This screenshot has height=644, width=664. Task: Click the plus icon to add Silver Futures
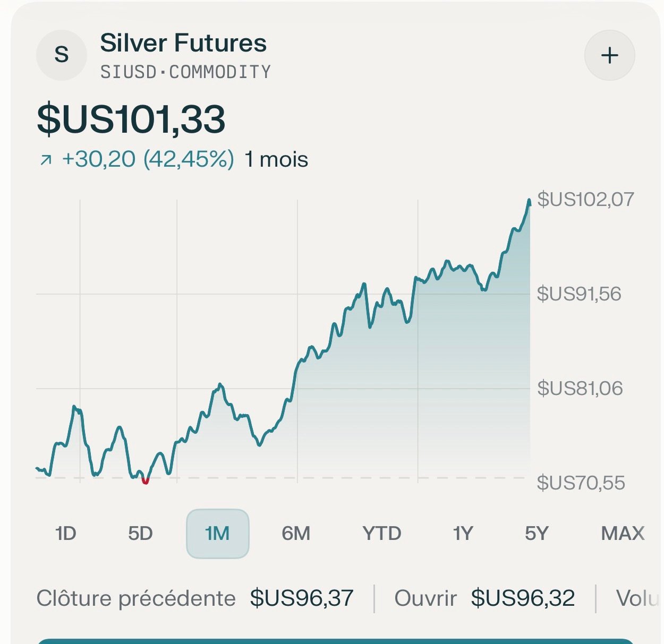[609, 55]
